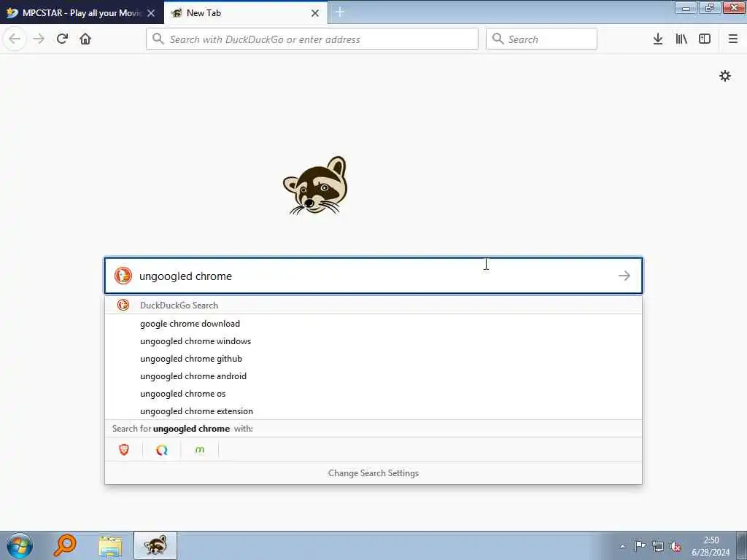Open the library icon in toolbar

coord(681,39)
